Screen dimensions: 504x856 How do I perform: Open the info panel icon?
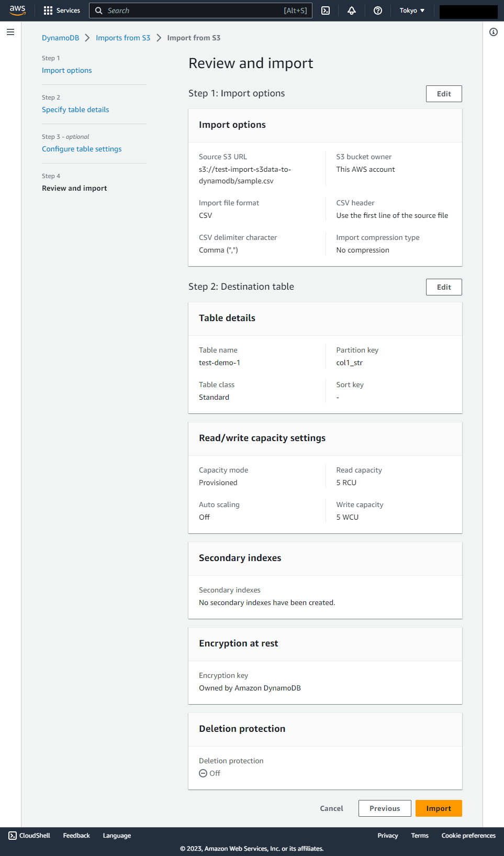pyautogui.click(x=494, y=32)
